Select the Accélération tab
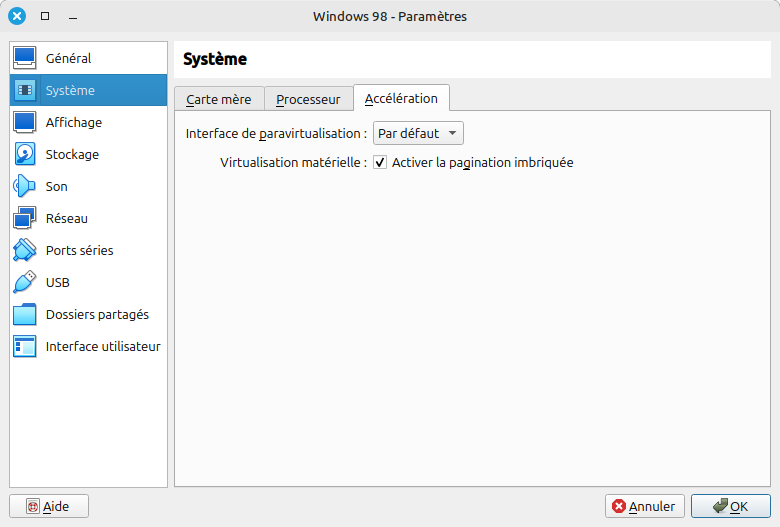The image size is (780, 527). tap(401, 98)
